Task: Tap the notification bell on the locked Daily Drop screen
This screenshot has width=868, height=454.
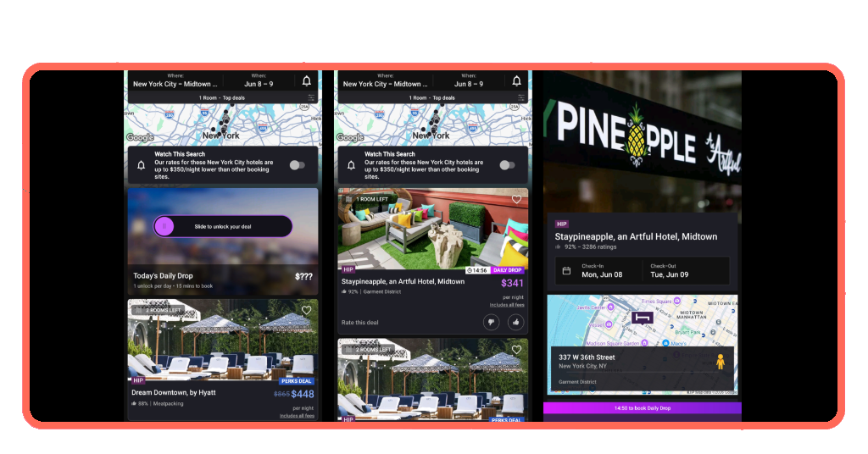Action: [x=306, y=81]
